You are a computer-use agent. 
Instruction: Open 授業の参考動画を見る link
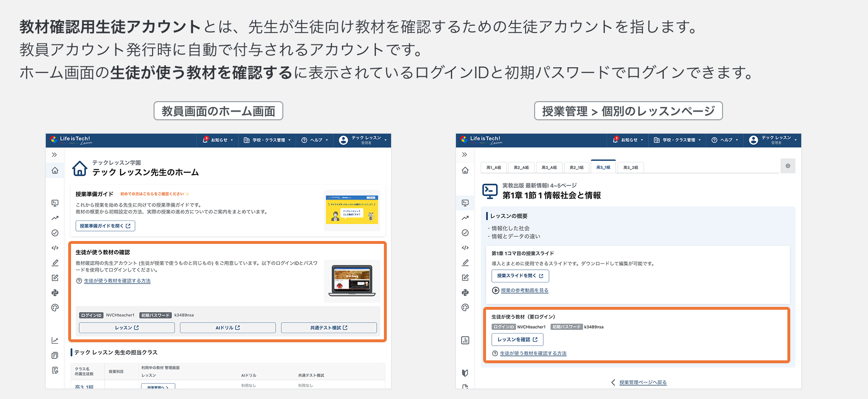(x=525, y=291)
